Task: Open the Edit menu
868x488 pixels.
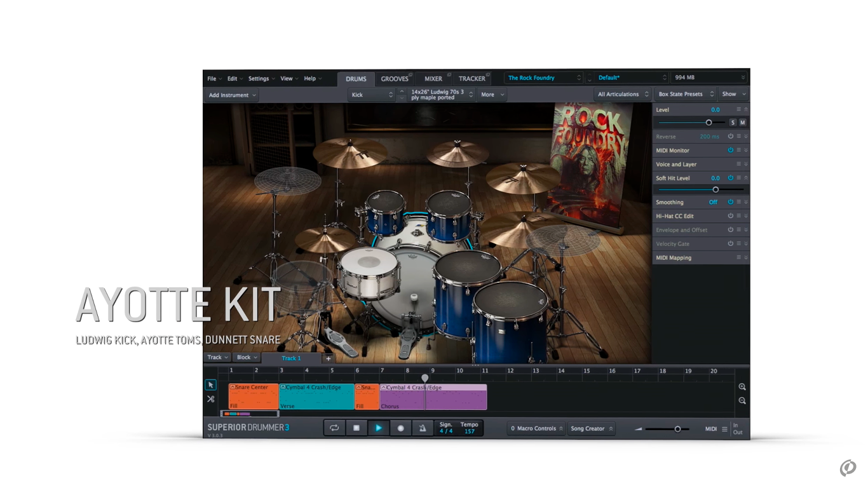Action: [x=235, y=79]
